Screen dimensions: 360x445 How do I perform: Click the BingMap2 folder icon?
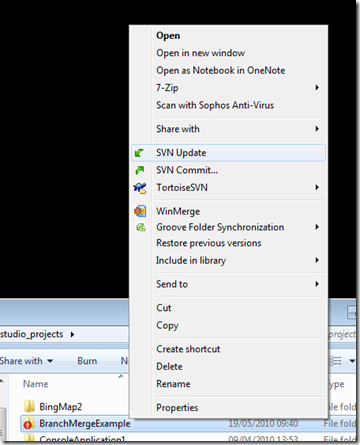(x=29, y=406)
